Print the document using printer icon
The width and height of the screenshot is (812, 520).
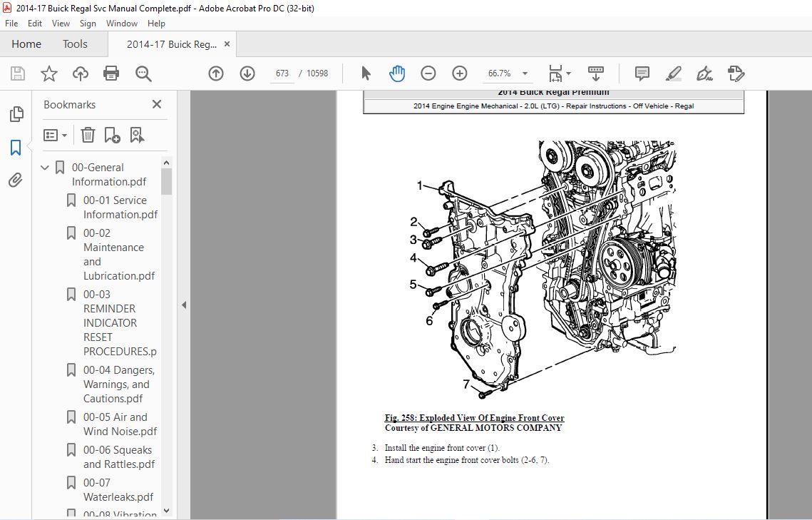(x=111, y=73)
